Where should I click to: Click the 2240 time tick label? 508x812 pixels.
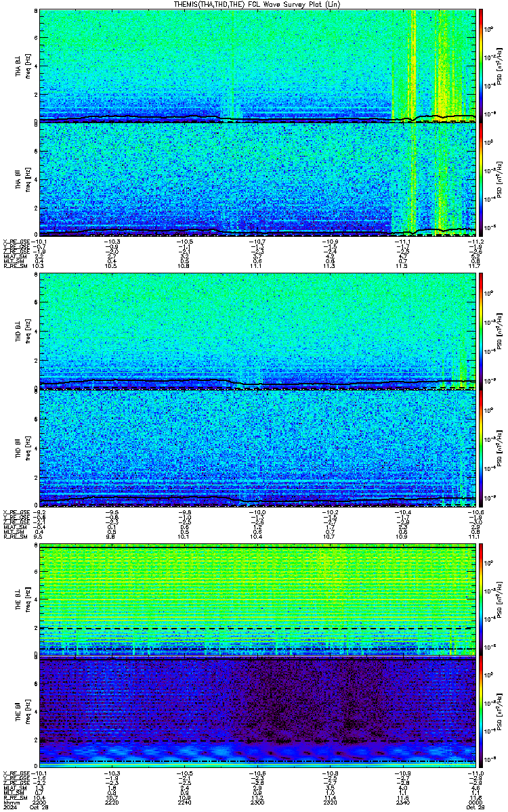tap(184, 803)
